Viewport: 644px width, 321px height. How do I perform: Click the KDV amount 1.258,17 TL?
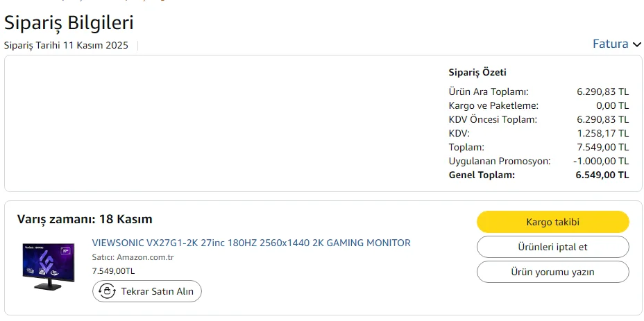click(602, 133)
